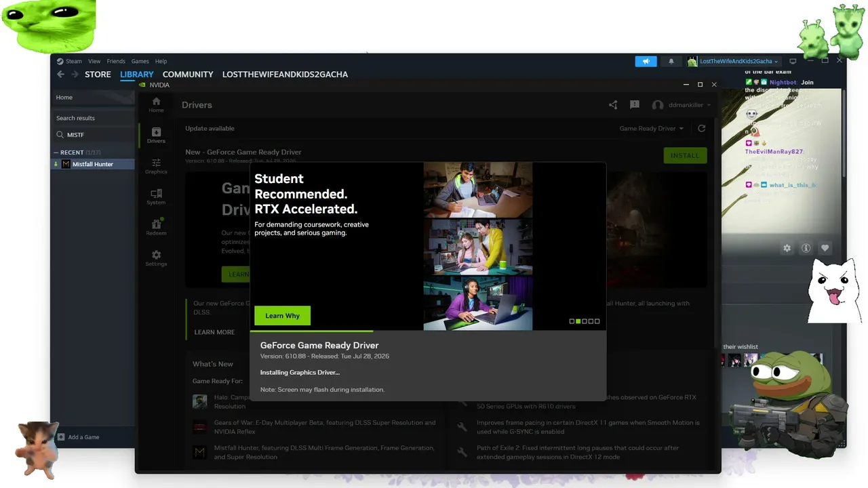Switch to the Steam LIBRARY tab
The height and width of the screenshot is (488, 868).
click(x=137, y=75)
